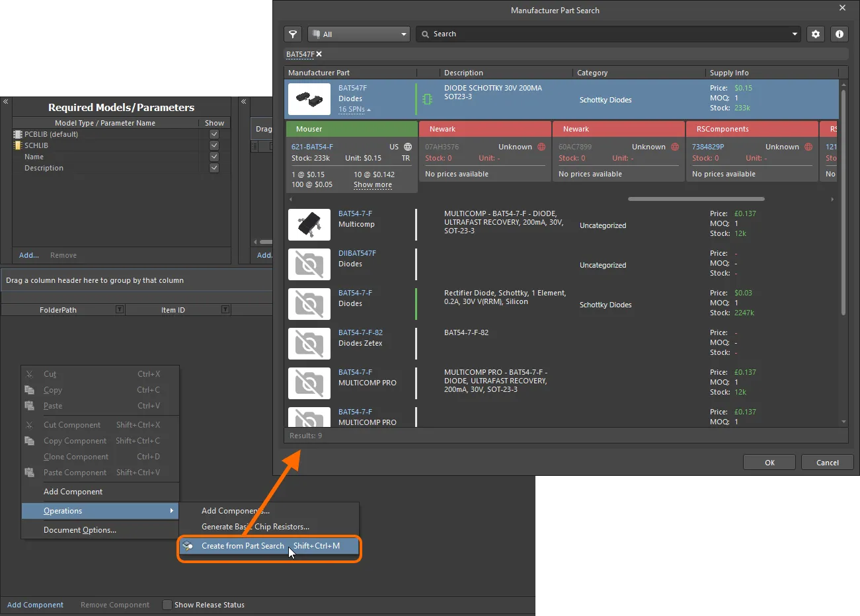Enable Show Release Status checkbox

click(x=167, y=605)
